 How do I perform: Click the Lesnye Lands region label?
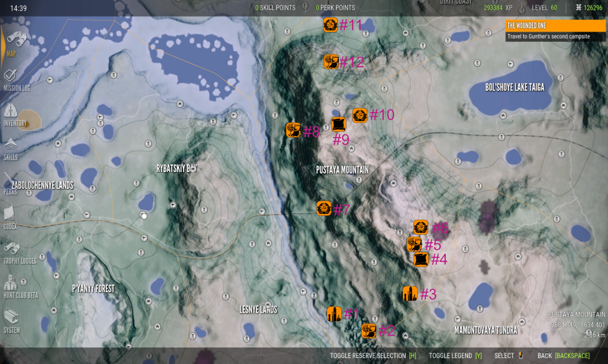coord(258,310)
